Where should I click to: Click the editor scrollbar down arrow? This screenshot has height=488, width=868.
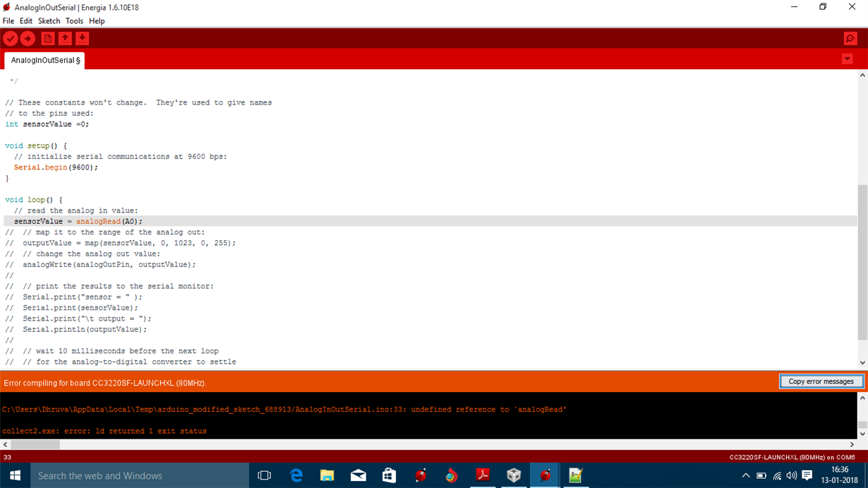[x=862, y=363]
